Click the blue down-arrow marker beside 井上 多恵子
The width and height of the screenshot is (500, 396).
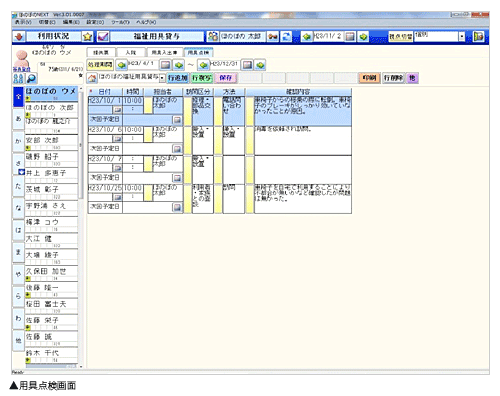21,172
